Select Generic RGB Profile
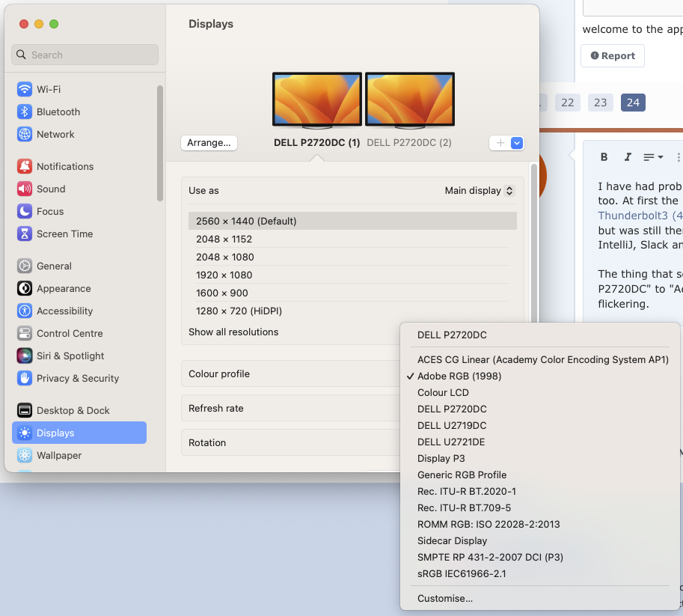The image size is (683, 616). pyautogui.click(x=539, y=475)
